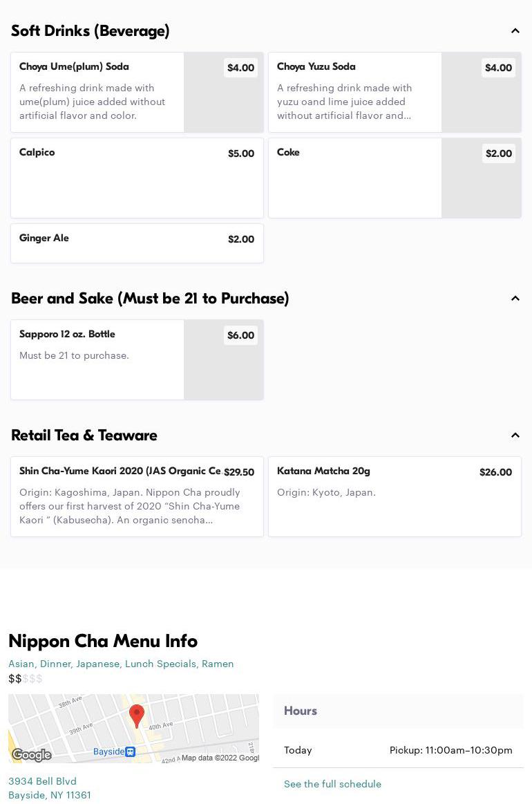Open the Choya Ume(plum) Soda item
The image size is (532, 804).
click(x=97, y=92)
